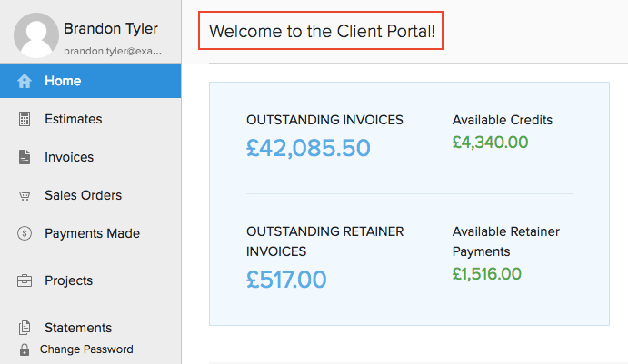Click the Statements document icon

click(x=25, y=328)
